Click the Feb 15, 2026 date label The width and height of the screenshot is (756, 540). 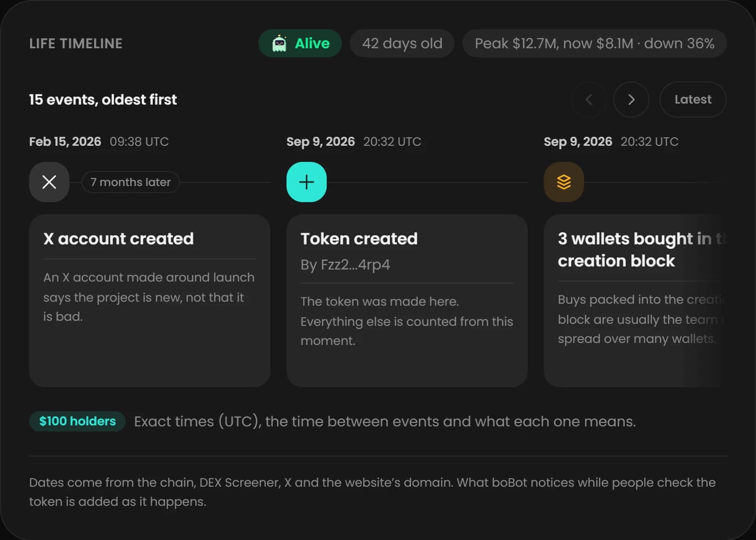[65, 142]
